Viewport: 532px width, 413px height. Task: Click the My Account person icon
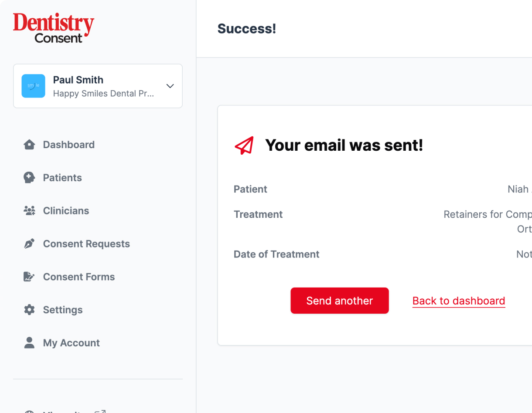(x=29, y=343)
